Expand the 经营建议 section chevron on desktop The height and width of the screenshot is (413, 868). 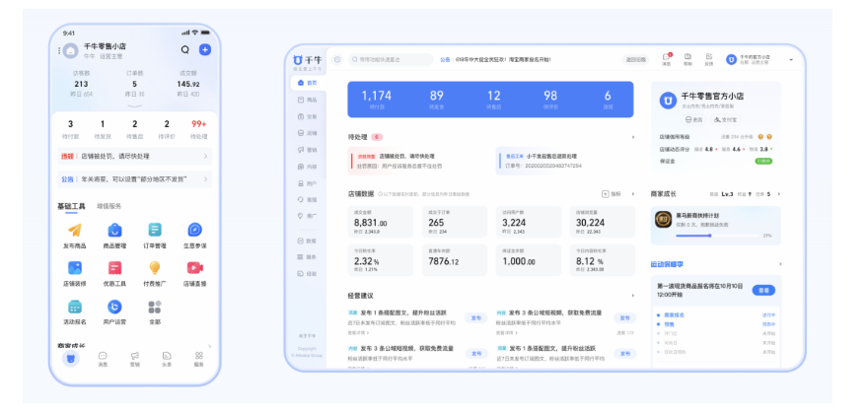[632, 296]
